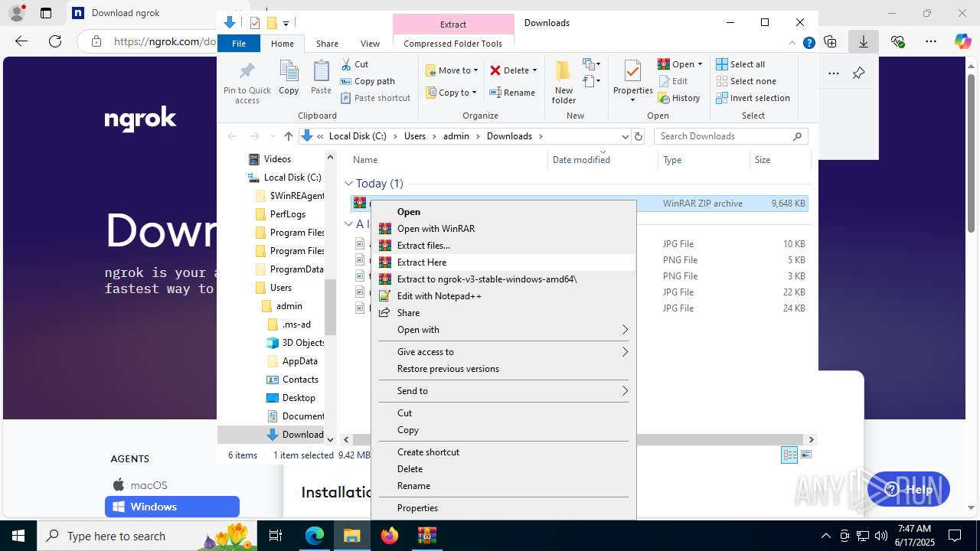Open Edge Copilot icon

click(x=962, y=41)
